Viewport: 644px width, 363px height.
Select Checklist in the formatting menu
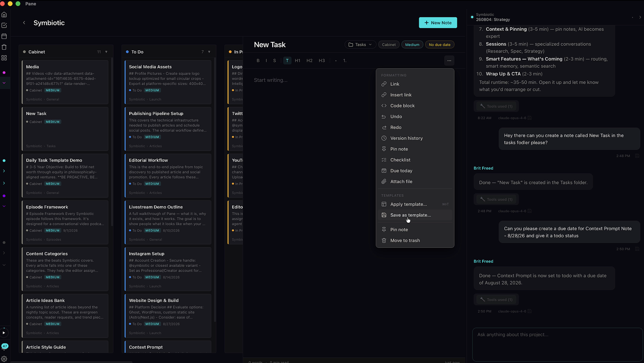pyautogui.click(x=415, y=160)
